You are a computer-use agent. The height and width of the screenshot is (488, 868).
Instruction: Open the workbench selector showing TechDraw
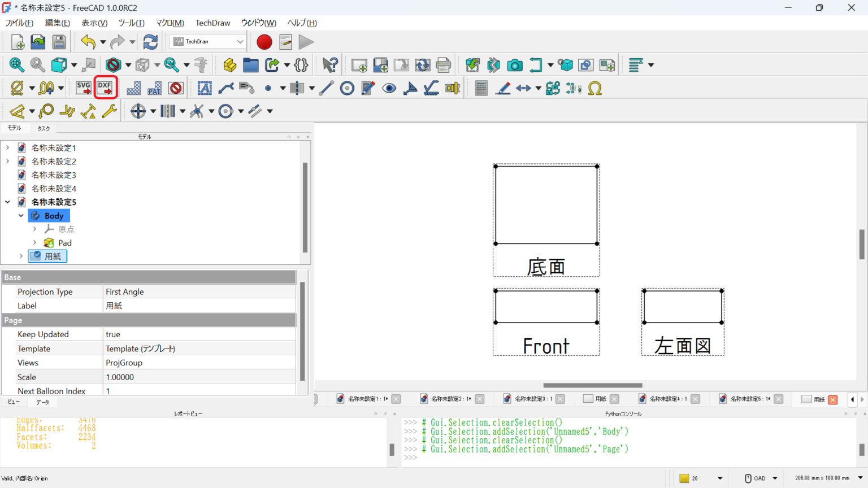(206, 41)
